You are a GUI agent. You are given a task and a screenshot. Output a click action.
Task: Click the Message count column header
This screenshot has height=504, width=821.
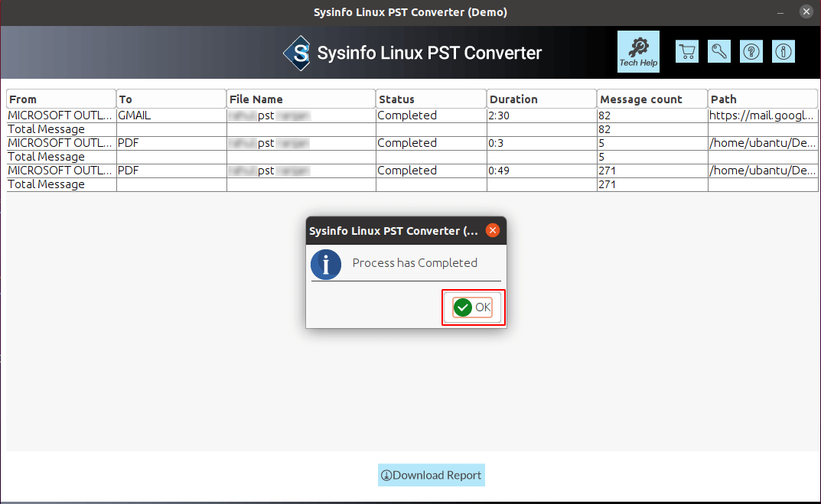coord(652,99)
